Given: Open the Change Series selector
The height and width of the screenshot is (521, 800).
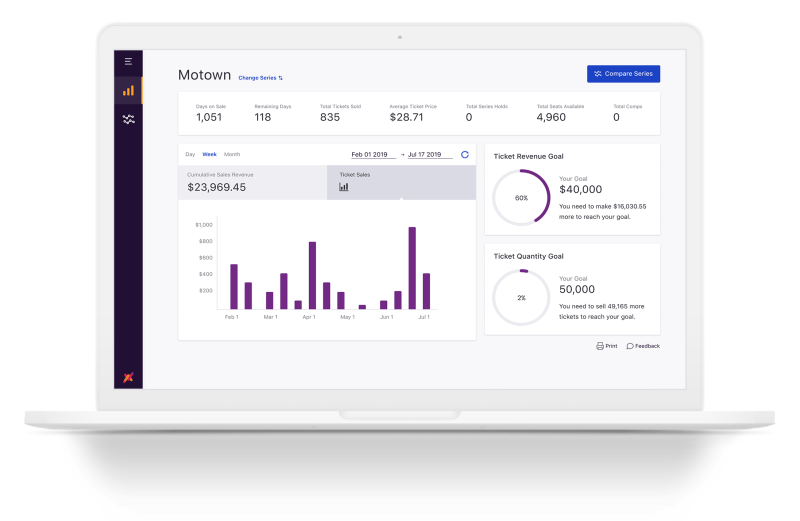Looking at the screenshot, I should tap(261, 78).
